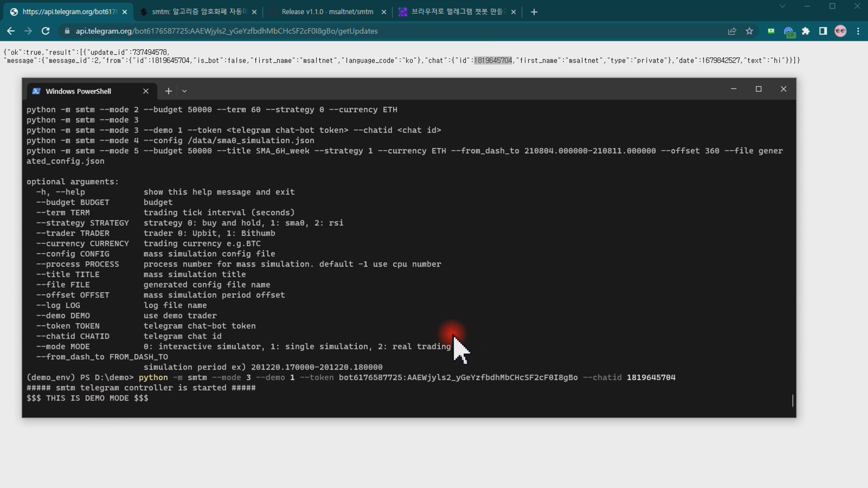Viewport: 868px width, 488px height.
Task: Open the Chrome profile avatar
Action: click(840, 31)
